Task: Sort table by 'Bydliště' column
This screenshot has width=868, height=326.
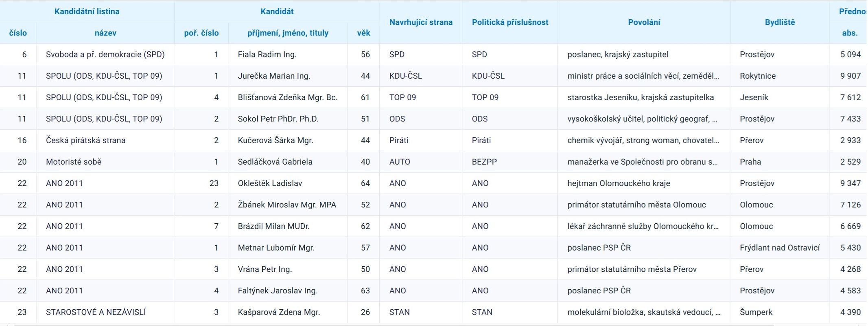Action: click(780, 22)
